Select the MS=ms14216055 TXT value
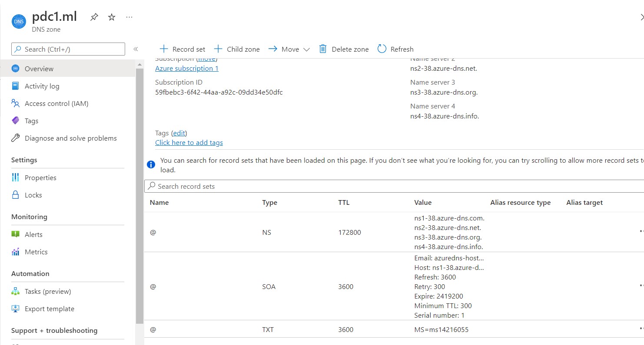The height and width of the screenshot is (345, 644). click(442, 329)
